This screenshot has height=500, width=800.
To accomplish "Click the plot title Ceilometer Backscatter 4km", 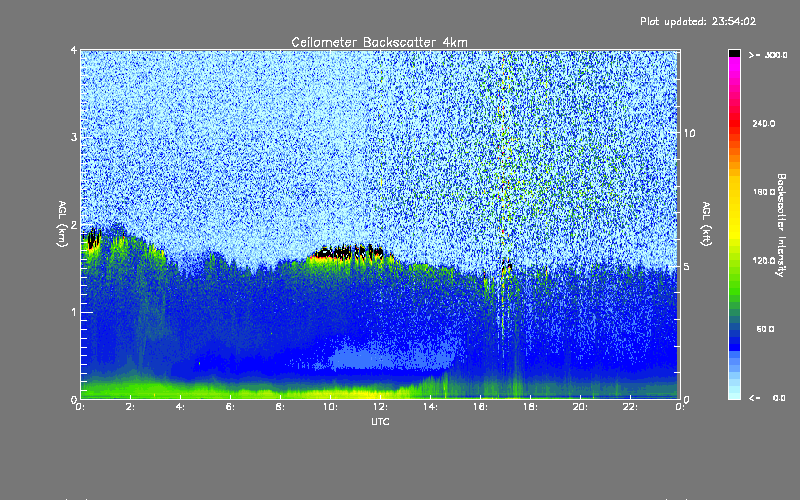I will (x=379, y=42).
